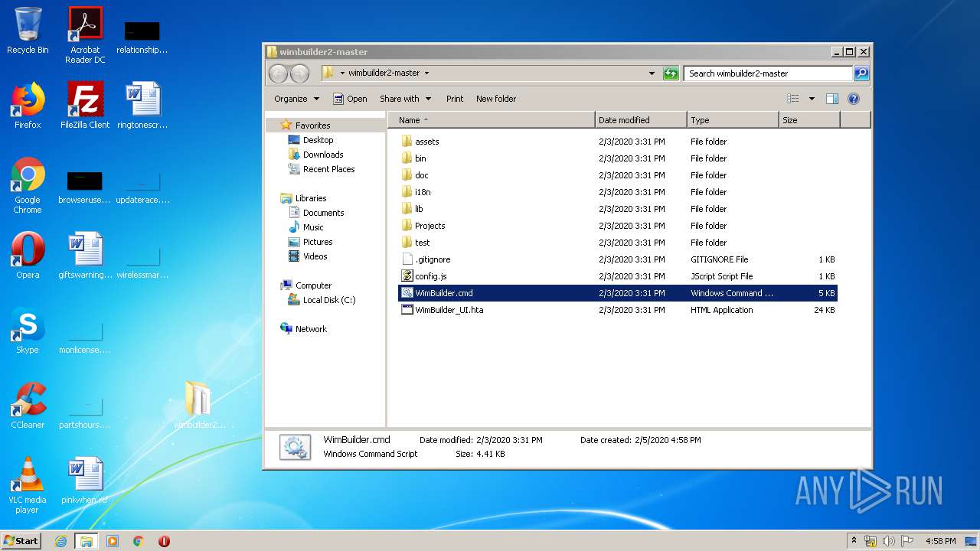Image resolution: width=980 pixels, height=551 pixels.
Task: Expand the Share with dropdown
Action: coord(406,99)
